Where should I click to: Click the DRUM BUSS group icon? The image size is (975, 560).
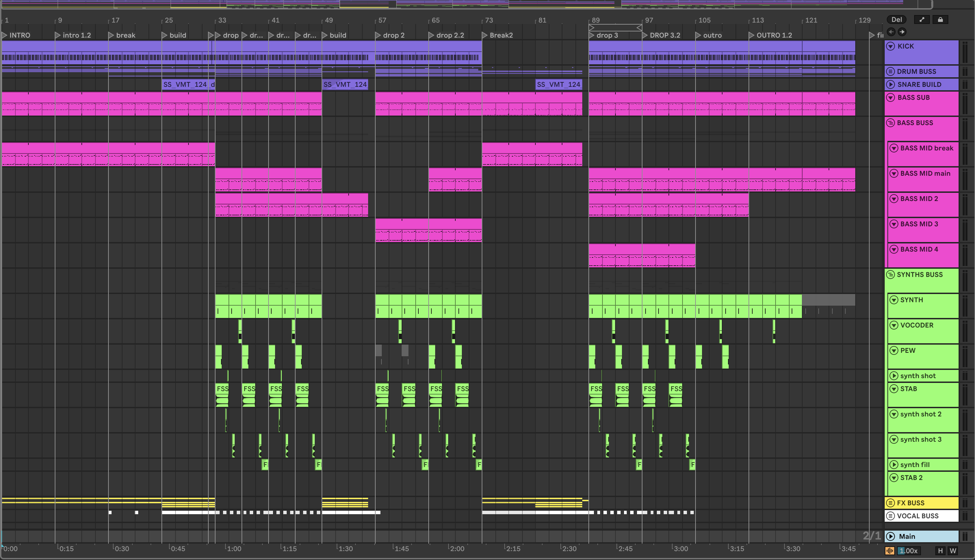tap(890, 71)
